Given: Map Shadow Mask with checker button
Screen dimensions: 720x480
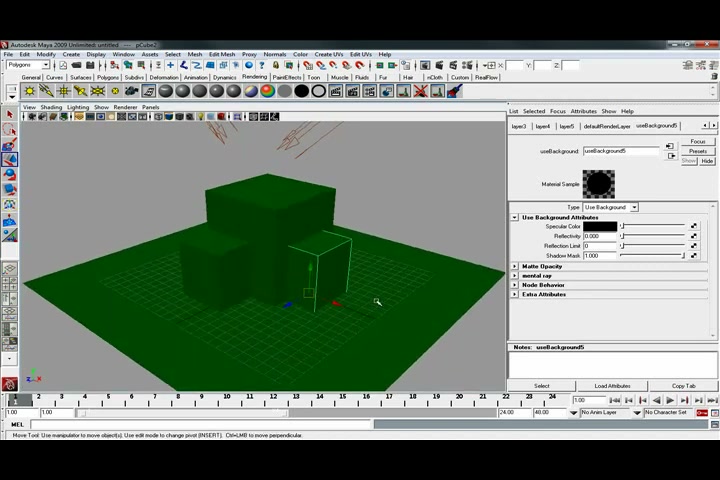Looking at the screenshot, I should pyautogui.click(x=693, y=255).
